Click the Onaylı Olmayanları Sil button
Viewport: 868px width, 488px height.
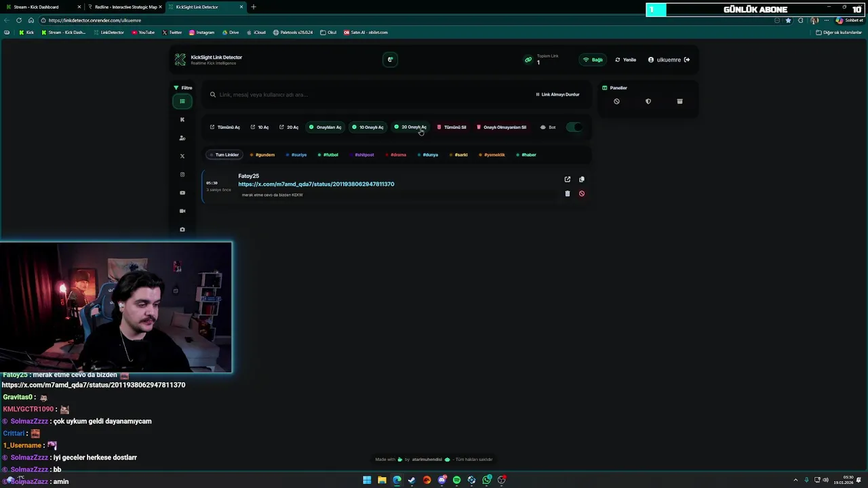(502, 127)
